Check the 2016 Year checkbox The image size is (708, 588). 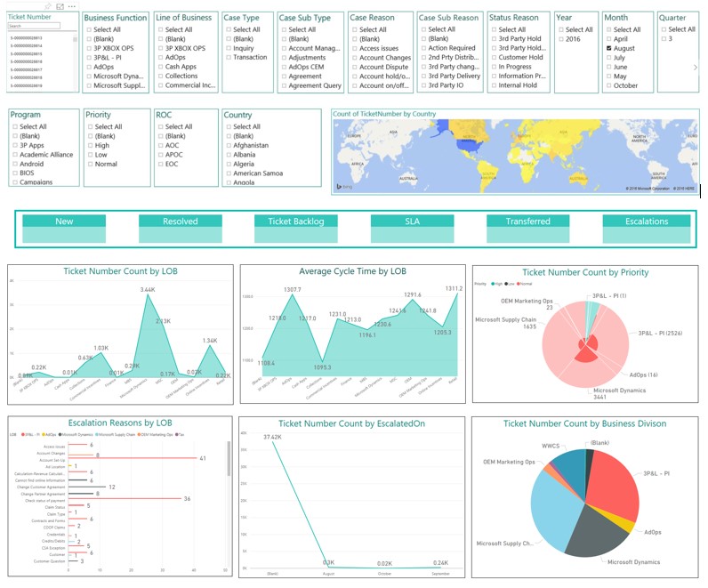point(561,39)
